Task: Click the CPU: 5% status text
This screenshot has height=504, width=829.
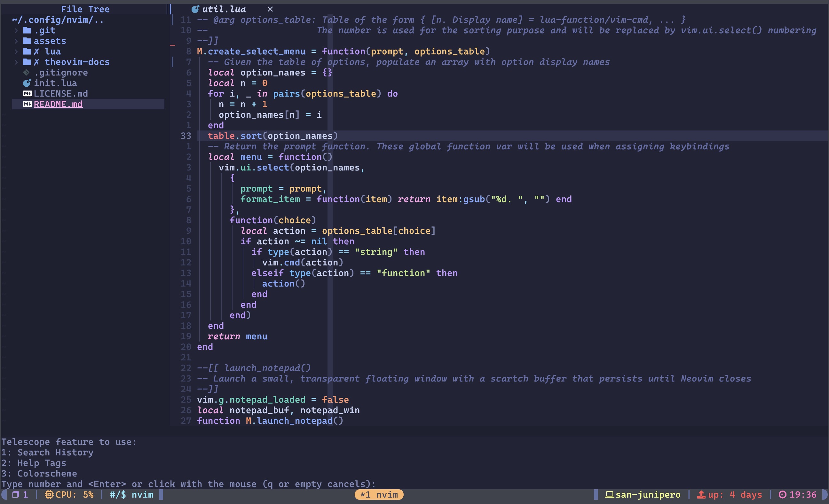Action: 74,495
